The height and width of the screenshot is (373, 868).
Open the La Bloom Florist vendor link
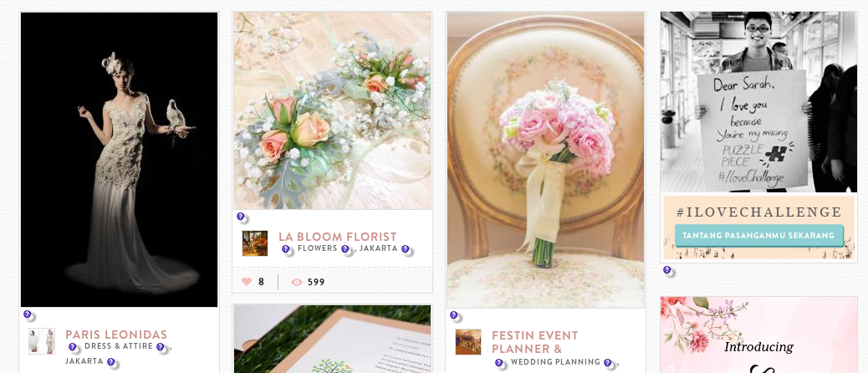338,237
